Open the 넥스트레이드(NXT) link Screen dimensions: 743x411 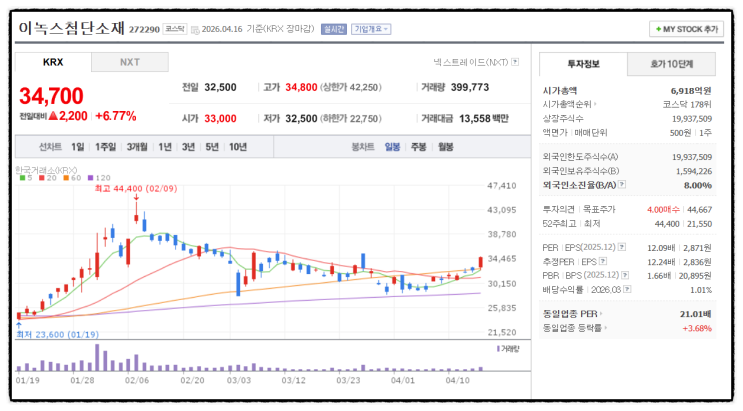pos(471,62)
